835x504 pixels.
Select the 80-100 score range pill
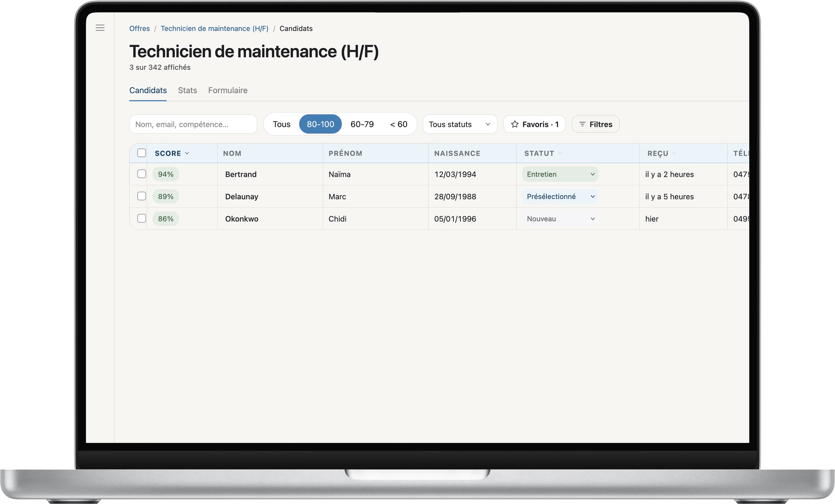coord(320,124)
